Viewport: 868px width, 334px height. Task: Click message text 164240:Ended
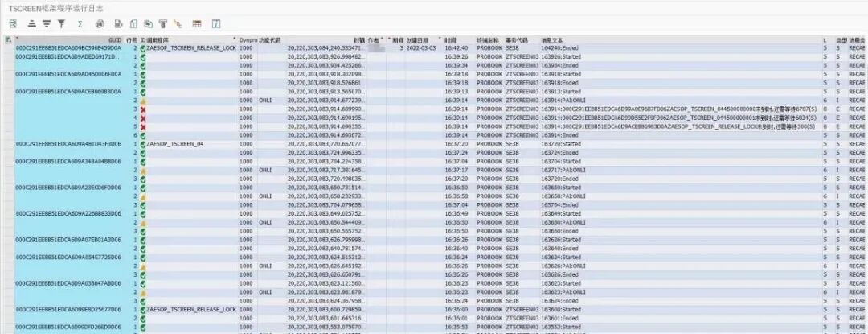(x=559, y=48)
